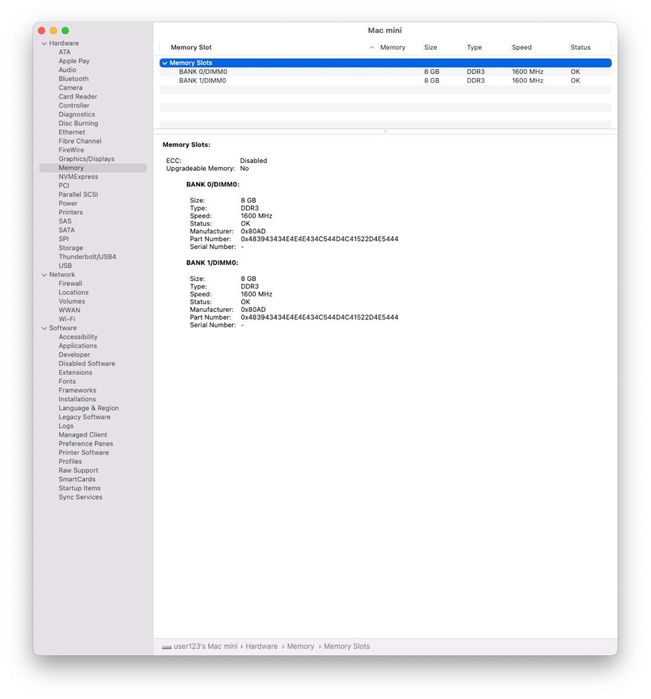Select Bluetooth in the sidebar

pyautogui.click(x=73, y=79)
